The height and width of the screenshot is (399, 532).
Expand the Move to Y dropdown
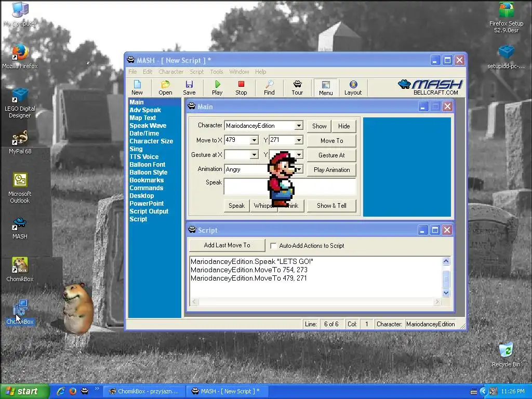pos(299,140)
